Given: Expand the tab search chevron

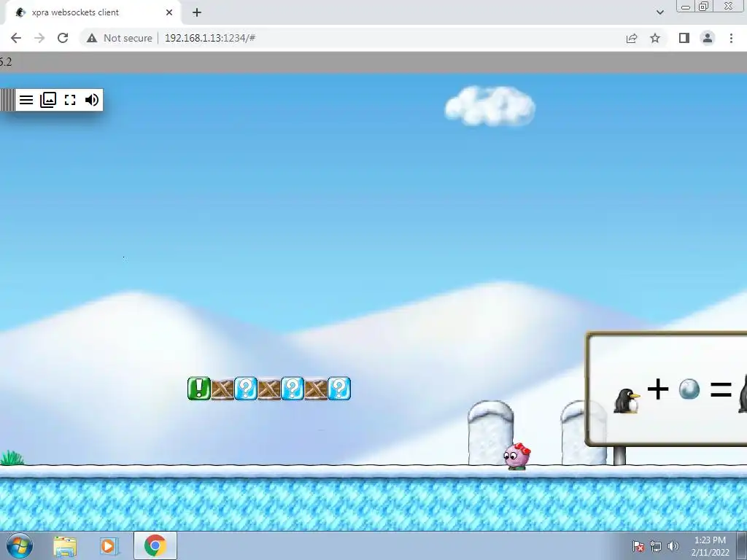Looking at the screenshot, I should [659, 12].
